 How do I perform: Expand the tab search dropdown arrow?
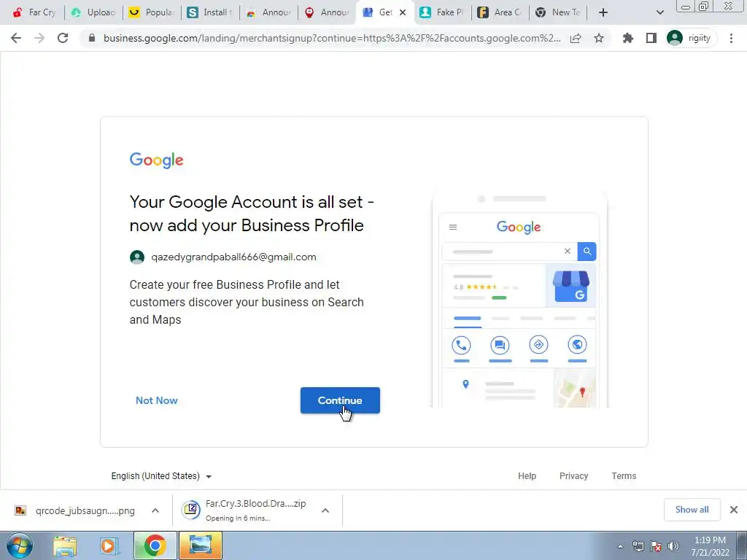(x=659, y=12)
